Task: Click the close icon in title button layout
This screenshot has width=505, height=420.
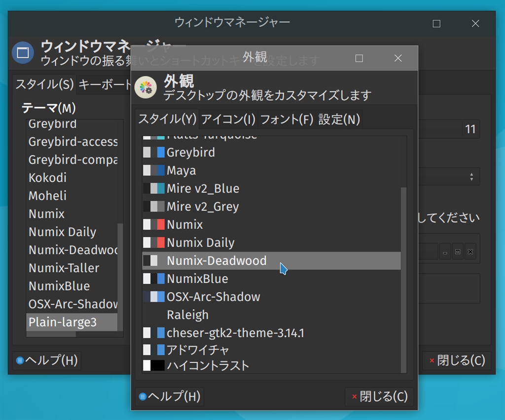Action: [x=470, y=252]
